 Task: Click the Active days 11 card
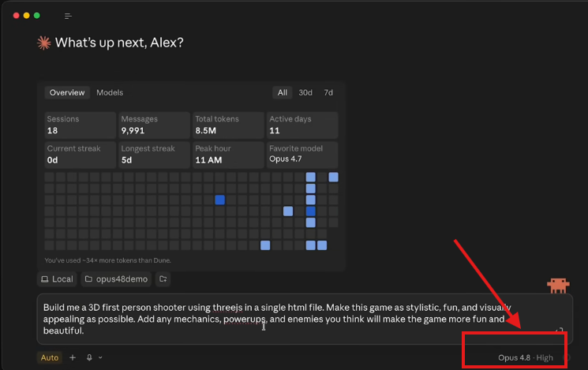pyautogui.click(x=302, y=125)
